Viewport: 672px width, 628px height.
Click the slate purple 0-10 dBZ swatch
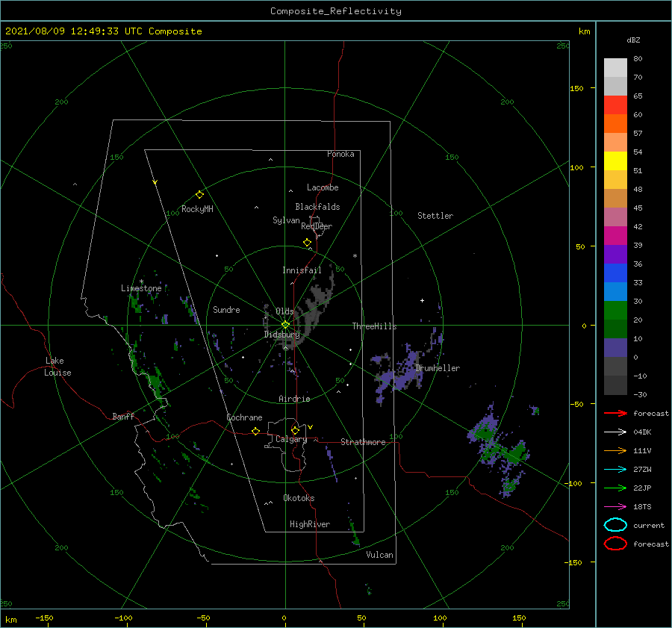615,348
